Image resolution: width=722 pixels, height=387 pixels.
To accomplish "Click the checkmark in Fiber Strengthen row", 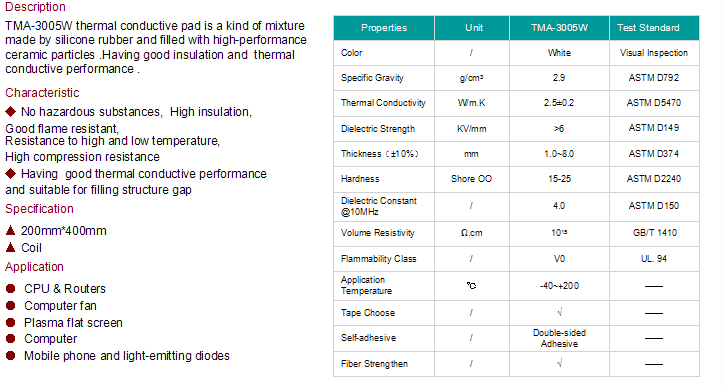I will [x=559, y=364].
